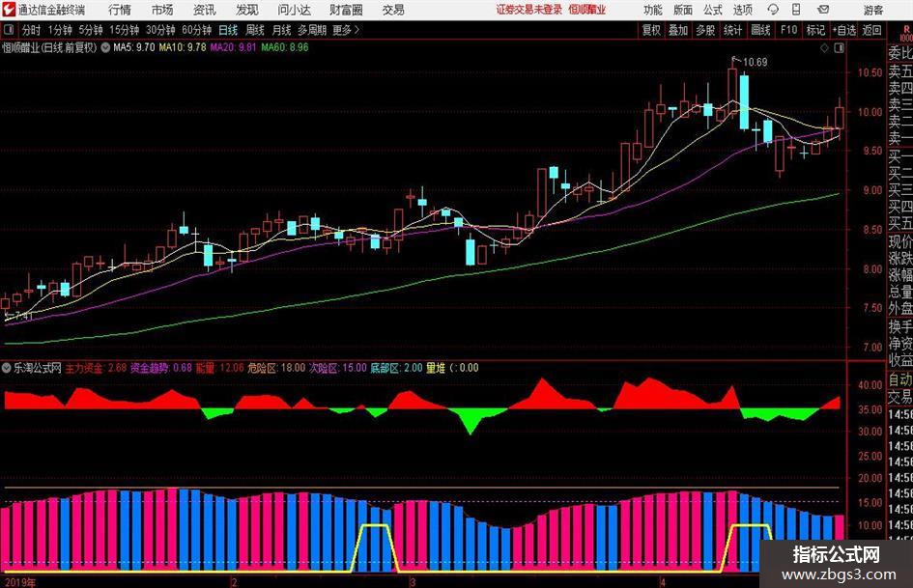Click the 危险区: 18.00 label
This screenshot has height=588, width=913.
tap(276, 368)
